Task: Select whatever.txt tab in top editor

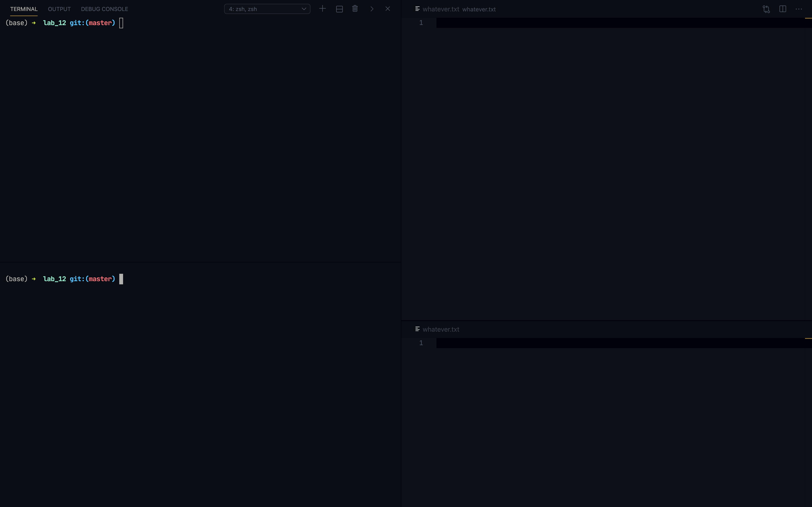Action: click(440, 9)
